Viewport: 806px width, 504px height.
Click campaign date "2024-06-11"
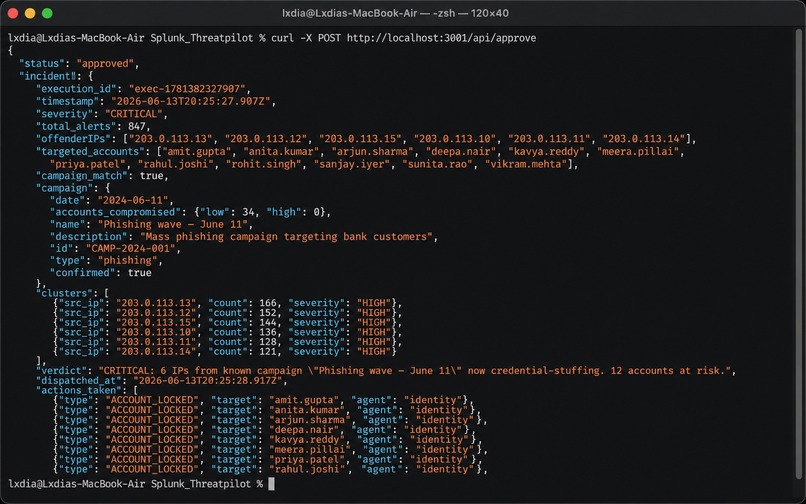[x=135, y=200]
